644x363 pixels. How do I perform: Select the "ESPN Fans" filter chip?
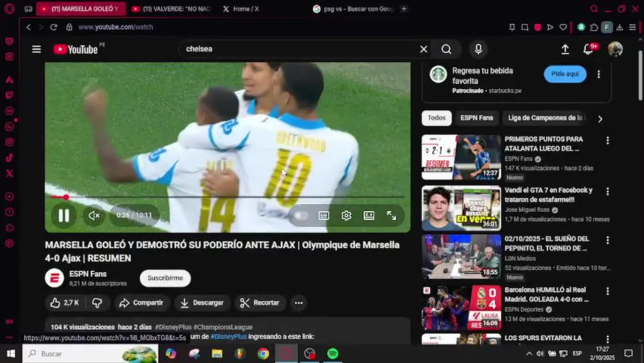click(x=477, y=117)
